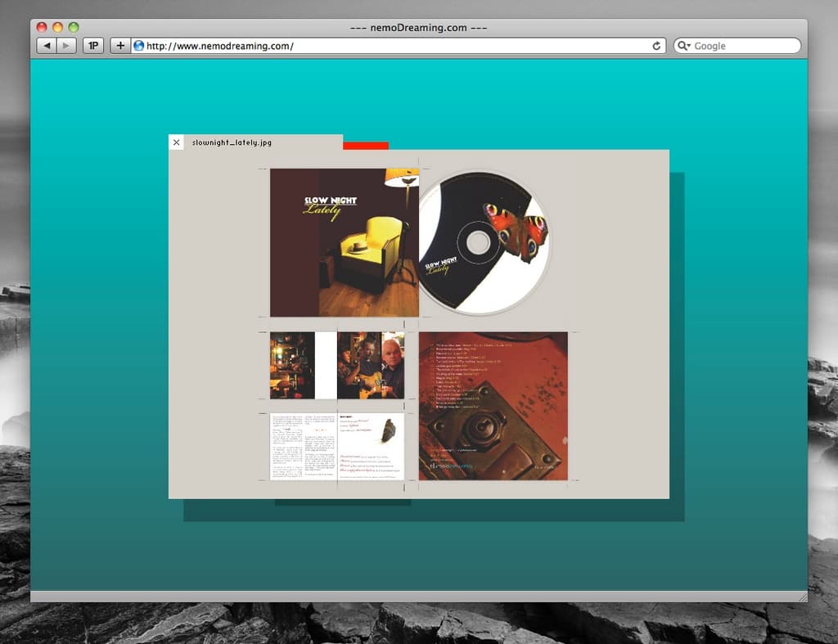Navigate back using the back arrow icon
This screenshot has height=644, width=838.
47,45
